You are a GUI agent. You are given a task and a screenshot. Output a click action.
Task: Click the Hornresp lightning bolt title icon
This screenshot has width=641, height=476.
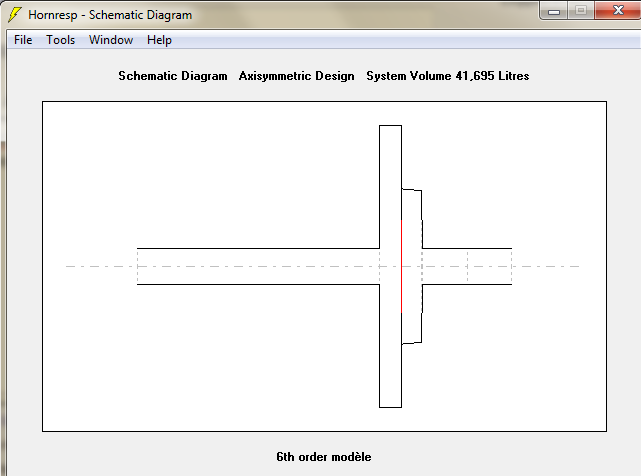click(15, 15)
